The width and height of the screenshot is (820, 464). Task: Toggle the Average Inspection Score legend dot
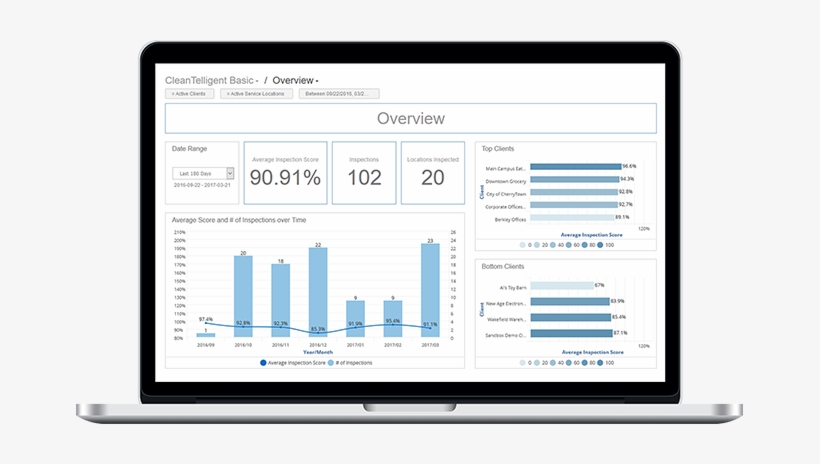(263, 363)
